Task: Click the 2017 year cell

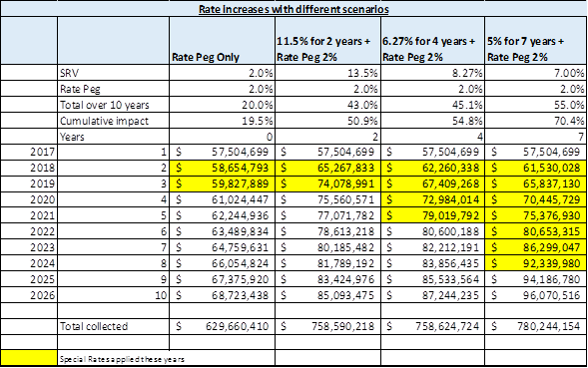Action: coord(29,152)
